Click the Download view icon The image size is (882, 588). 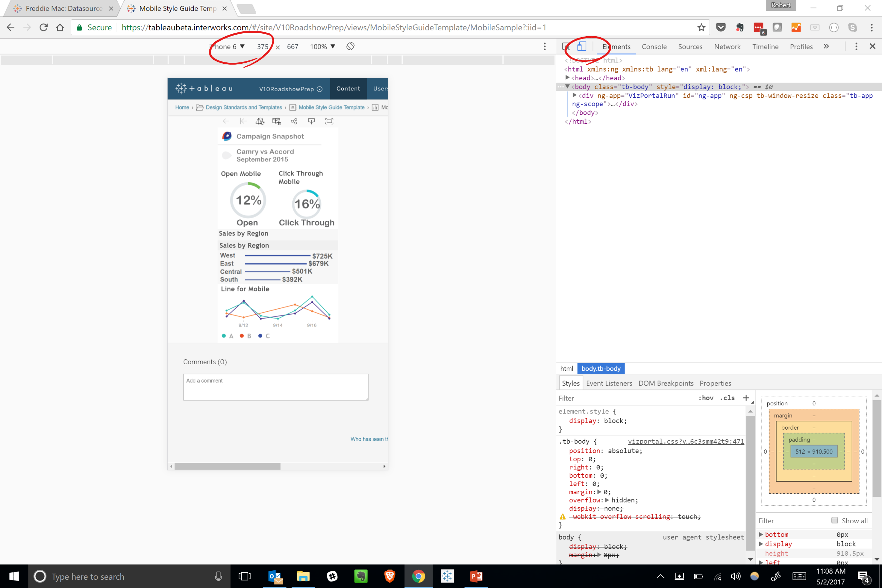(x=311, y=121)
